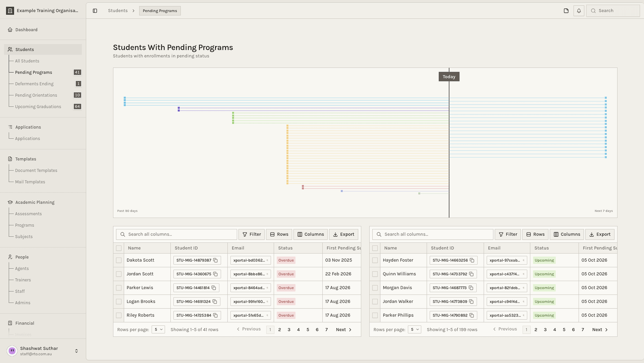This screenshot has height=363, width=644.
Task: Copy student ID STU-MIG-14725384
Action: point(215,315)
